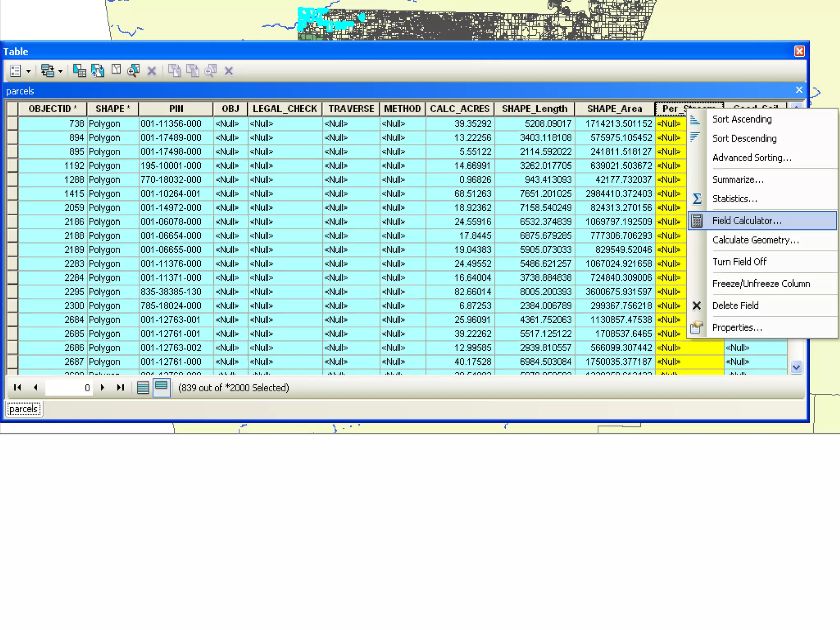Choose Field Calculator from context menu
This screenshot has width=840, height=630.
pos(747,221)
